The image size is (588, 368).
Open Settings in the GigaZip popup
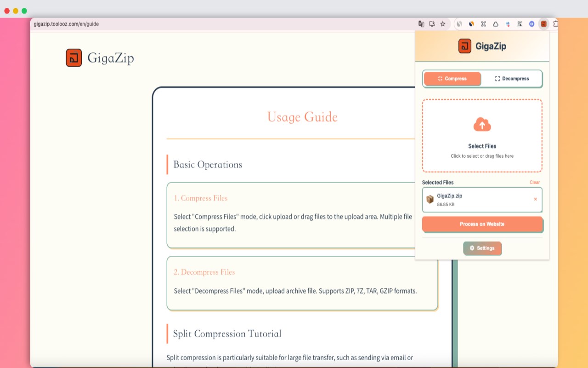click(x=482, y=248)
